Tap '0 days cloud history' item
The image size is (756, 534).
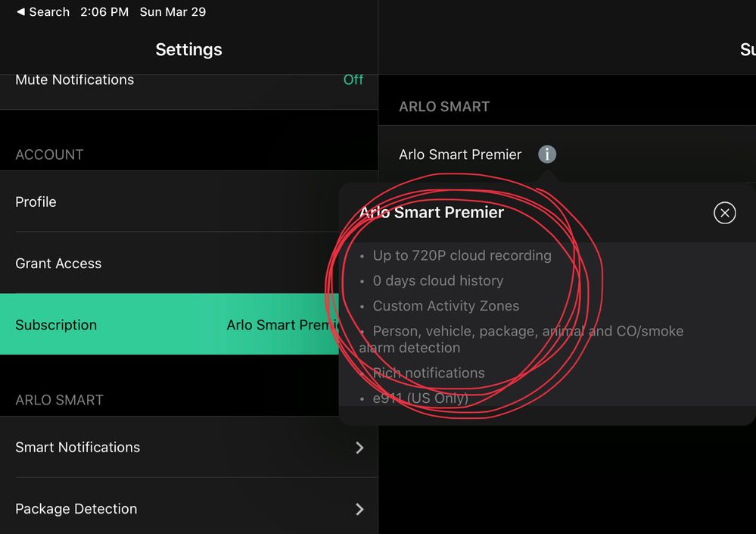pyautogui.click(x=438, y=280)
